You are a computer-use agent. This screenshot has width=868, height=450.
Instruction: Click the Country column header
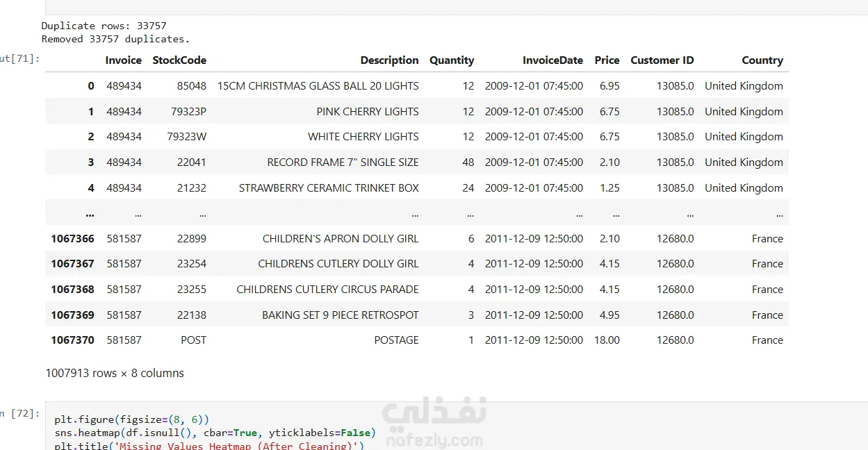pos(762,60)
